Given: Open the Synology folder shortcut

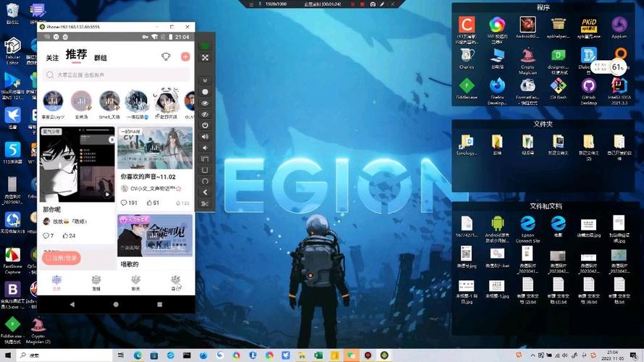Looking at the screenshot, I should (x=467, y=145).
